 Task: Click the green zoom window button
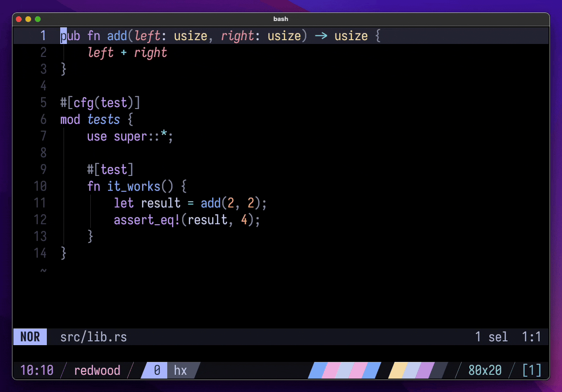[x=38, y=19]
